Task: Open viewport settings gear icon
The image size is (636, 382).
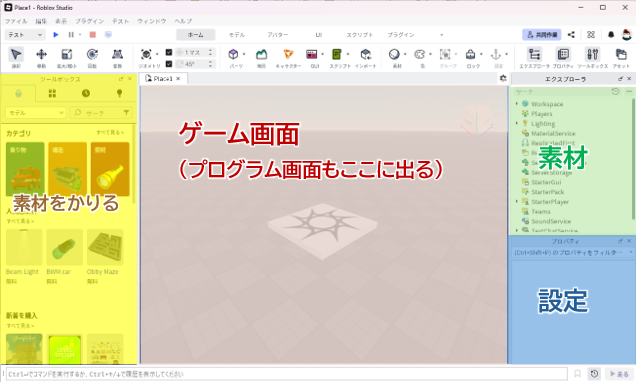Action: coord(503,78)
